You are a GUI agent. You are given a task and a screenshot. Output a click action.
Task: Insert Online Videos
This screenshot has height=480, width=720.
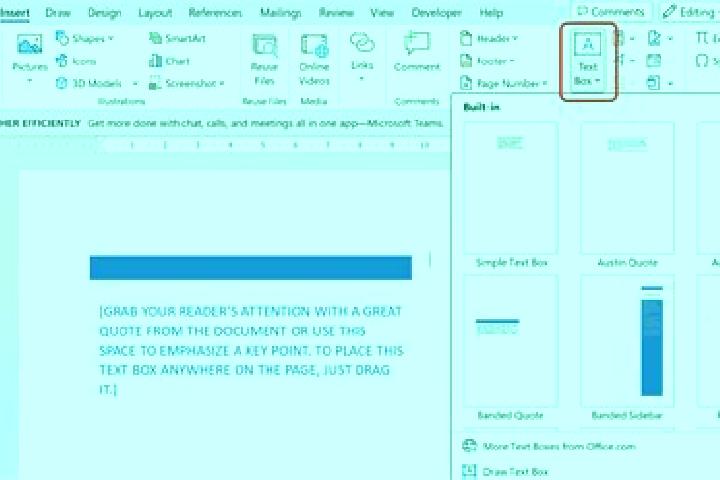point(314,60)
